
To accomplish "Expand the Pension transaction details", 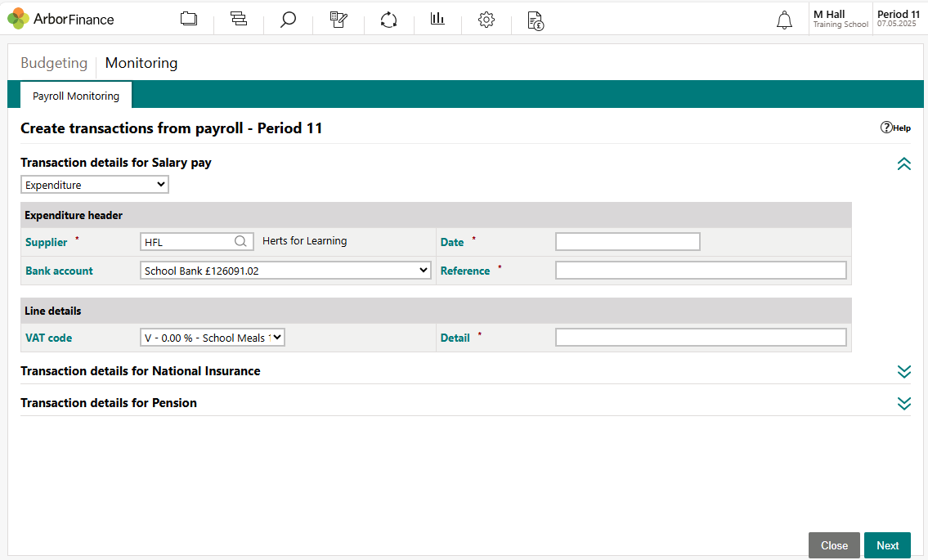I will coord(903,404).
